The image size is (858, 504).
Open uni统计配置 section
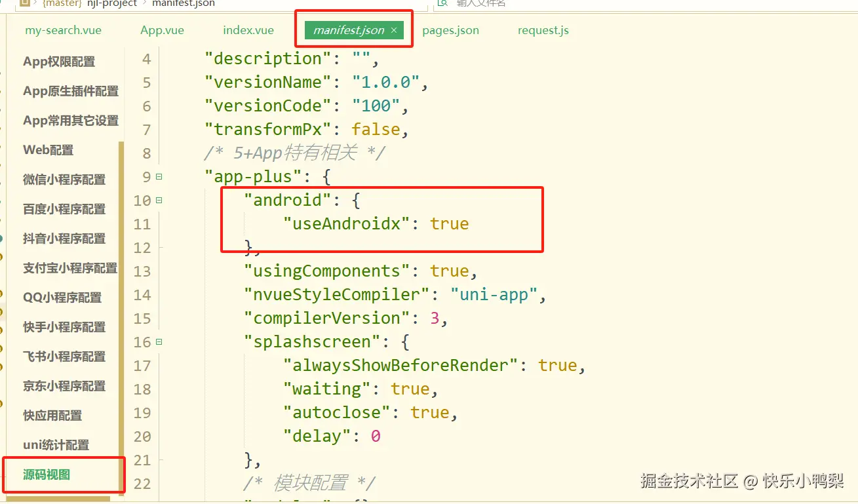pyautogui.click(x=56, y=445)
